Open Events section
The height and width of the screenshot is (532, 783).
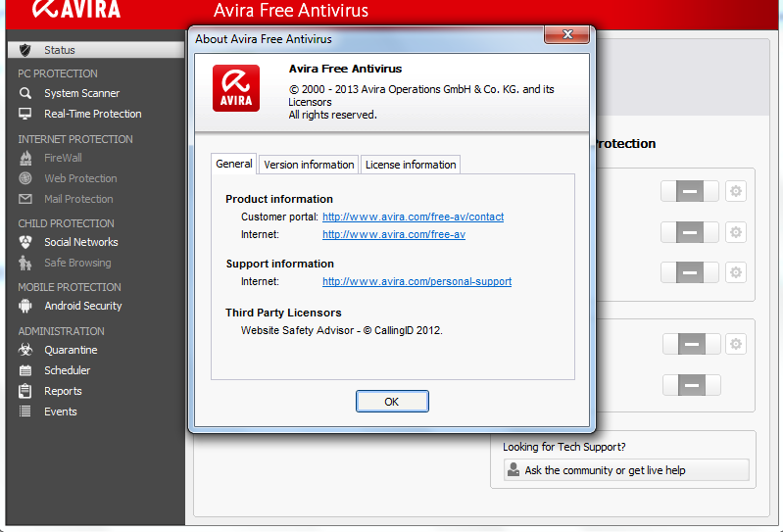pos(61,411)
